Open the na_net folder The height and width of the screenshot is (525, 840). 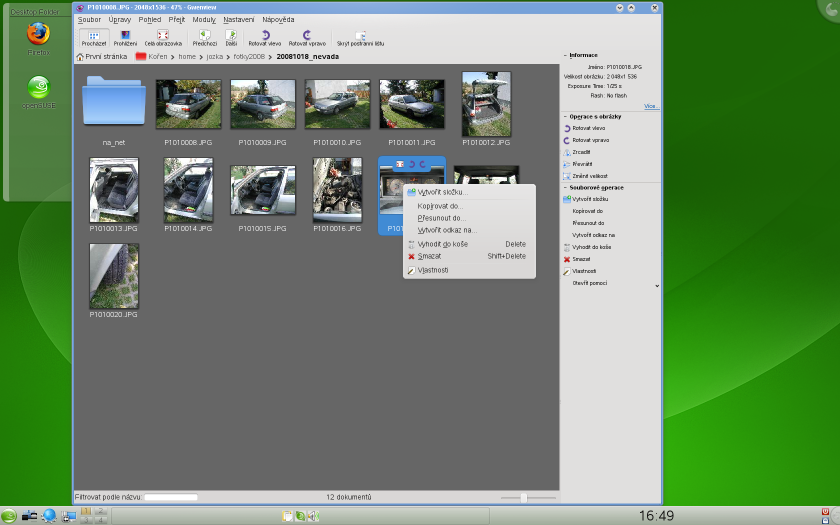[114, 102]
